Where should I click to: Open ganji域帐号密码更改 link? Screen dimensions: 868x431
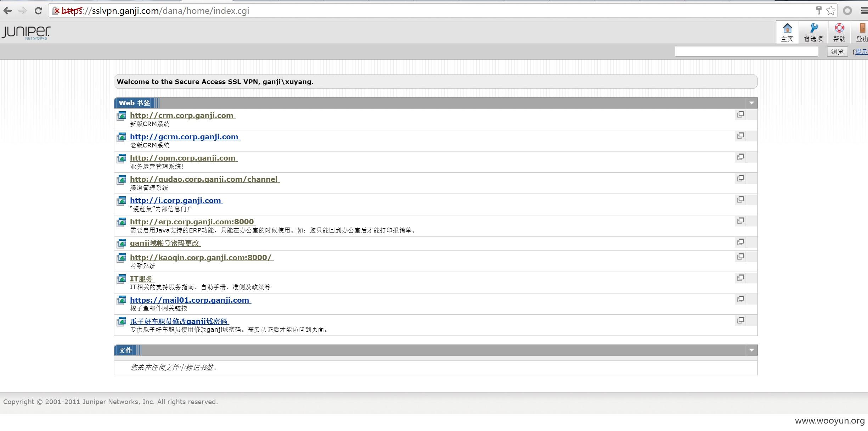tap(165, 243)
